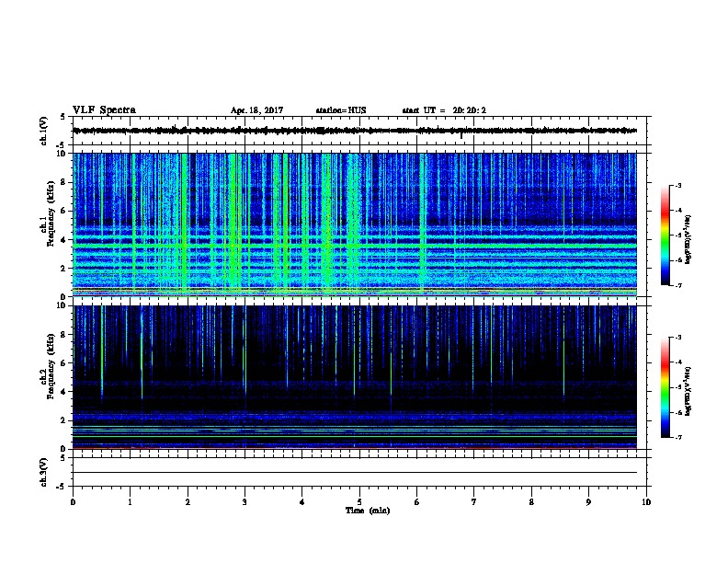Click the green broadband burst near minute 2 in ch.1
728x563 pixels.
(185, 223)
